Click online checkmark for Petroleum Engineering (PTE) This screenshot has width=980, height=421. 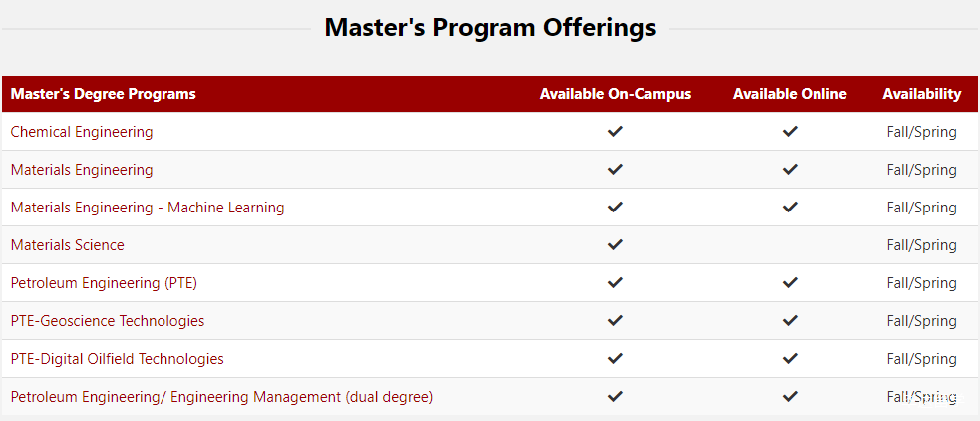790,282
